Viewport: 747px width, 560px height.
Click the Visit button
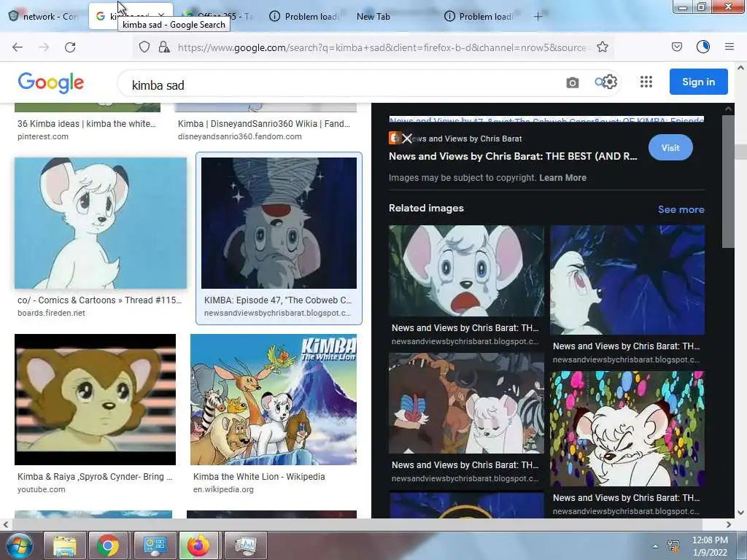coord(670,147)
